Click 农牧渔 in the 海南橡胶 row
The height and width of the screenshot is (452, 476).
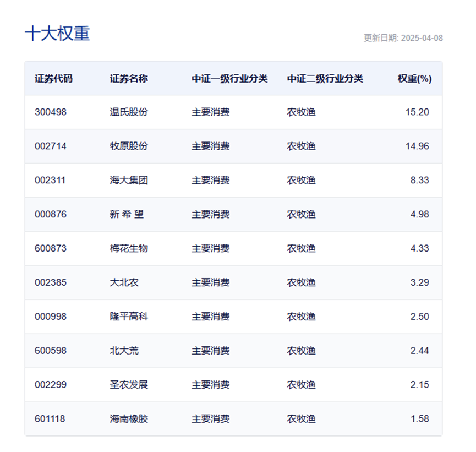(x=302, y=418)
